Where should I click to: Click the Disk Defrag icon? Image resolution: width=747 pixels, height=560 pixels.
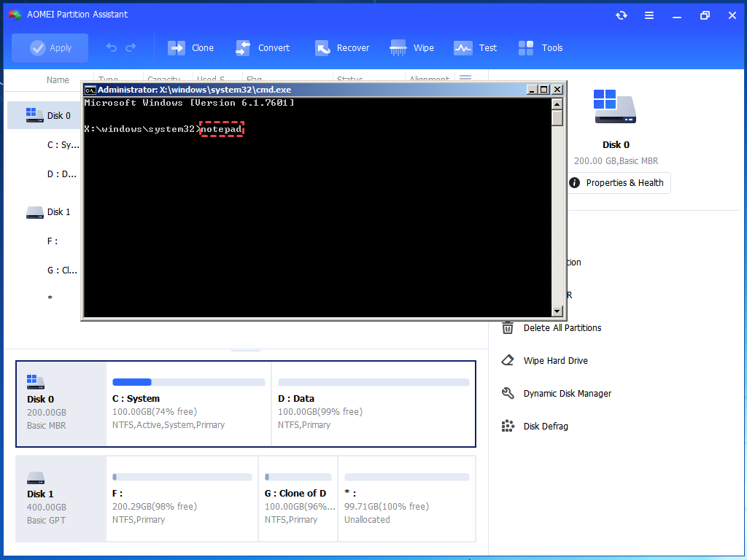508,426
